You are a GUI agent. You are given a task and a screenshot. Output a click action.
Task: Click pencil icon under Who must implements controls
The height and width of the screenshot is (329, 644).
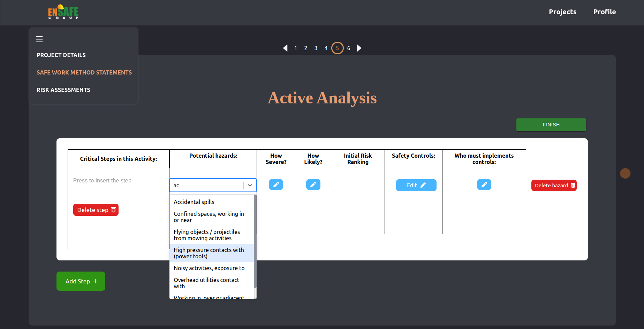click(484, 185)
